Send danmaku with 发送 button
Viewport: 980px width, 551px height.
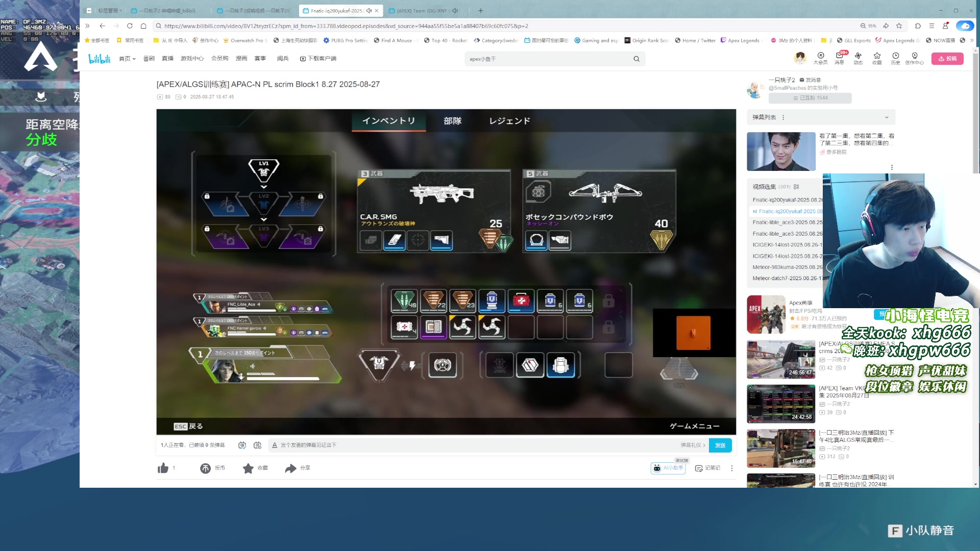pos(720,445)
